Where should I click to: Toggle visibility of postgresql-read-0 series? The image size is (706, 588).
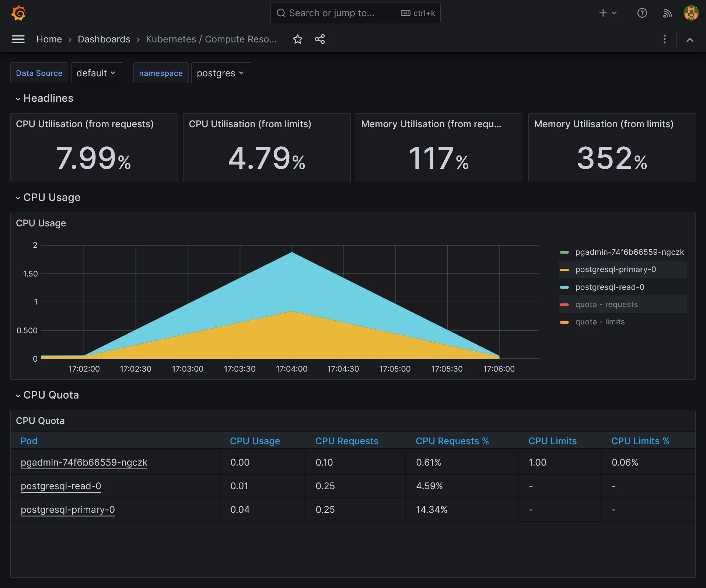[609, 287]
